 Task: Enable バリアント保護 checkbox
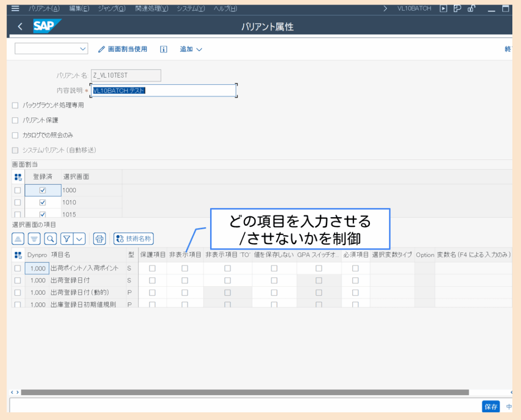point(15,121)
